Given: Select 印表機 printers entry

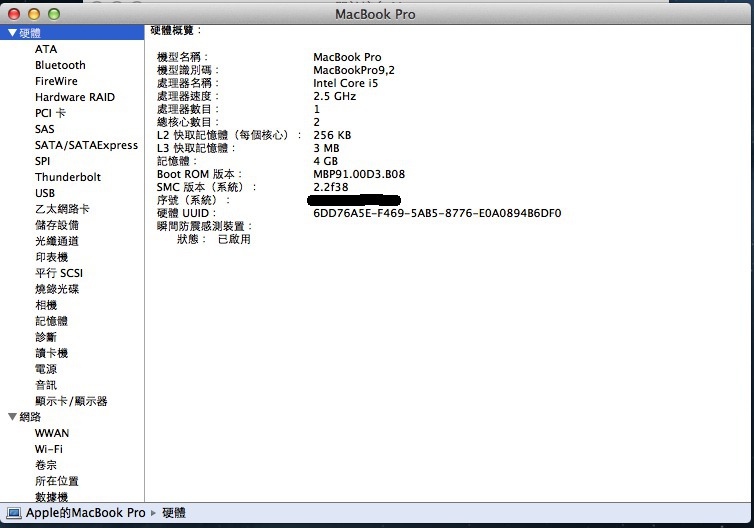Looking at the screenshot, I should tap(51, 257).
